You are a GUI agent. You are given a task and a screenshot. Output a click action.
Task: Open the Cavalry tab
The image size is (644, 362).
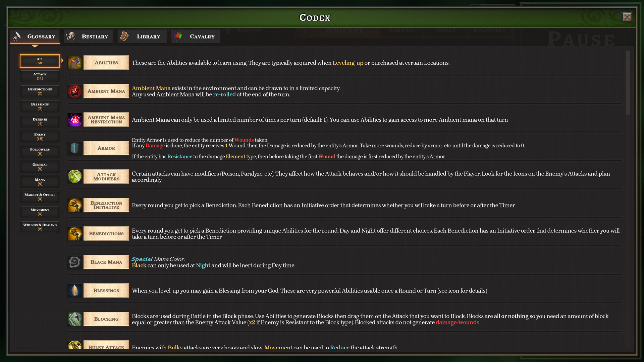click(x=196, y=37)
